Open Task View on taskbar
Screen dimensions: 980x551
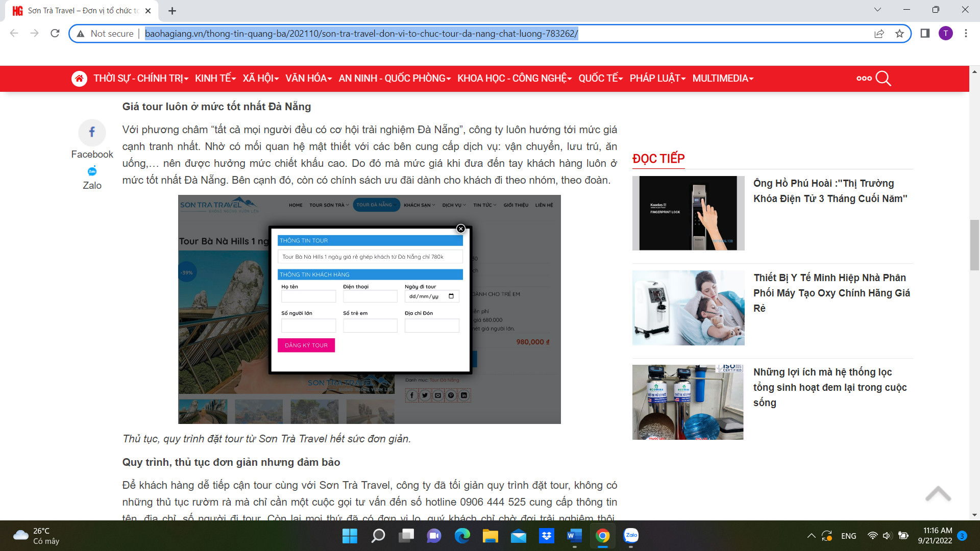click(x=406, y=536)
